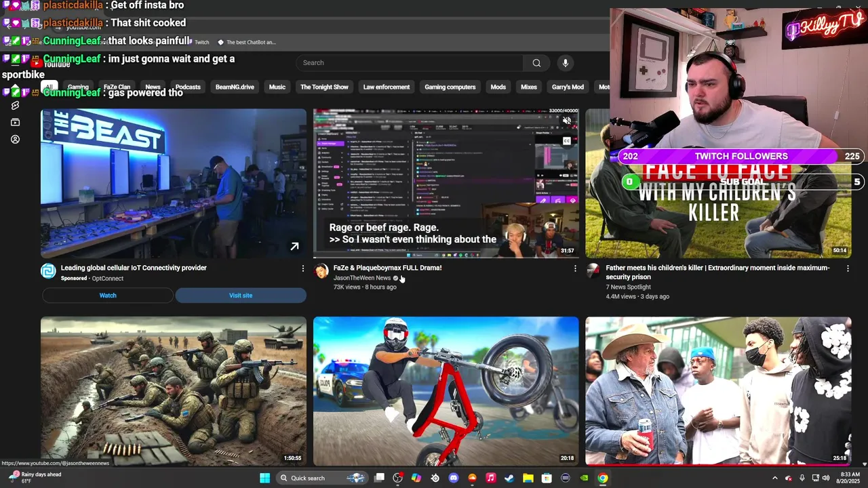The width and height of the screenshot is (868, 488).
Task: Open OptConnect channel avatar
Action: (48, 271)
